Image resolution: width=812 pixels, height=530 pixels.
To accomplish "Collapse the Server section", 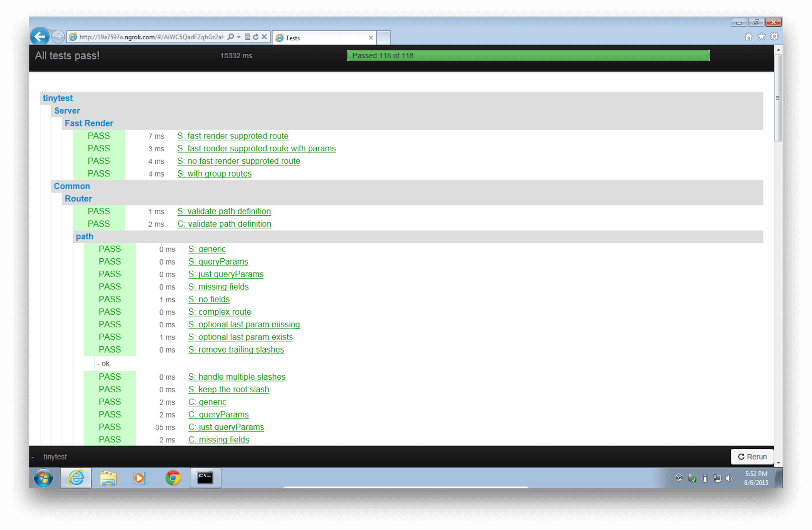I will tap(67, 111).
